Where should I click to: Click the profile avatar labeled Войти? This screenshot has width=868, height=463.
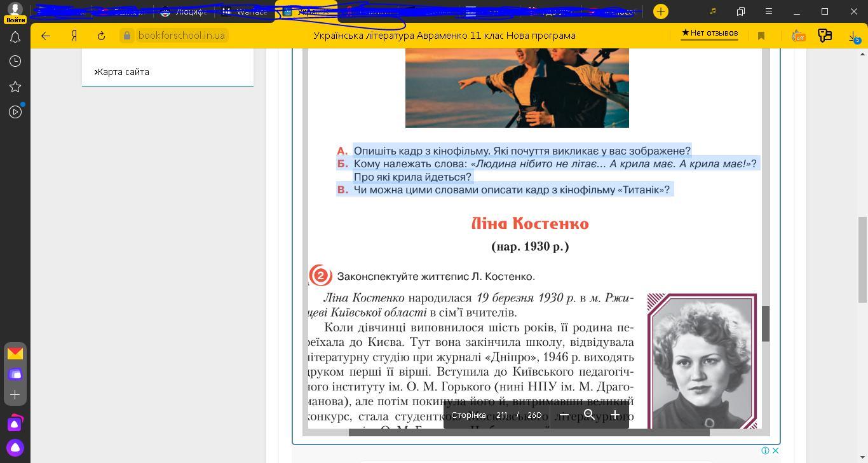coord(15,12)
